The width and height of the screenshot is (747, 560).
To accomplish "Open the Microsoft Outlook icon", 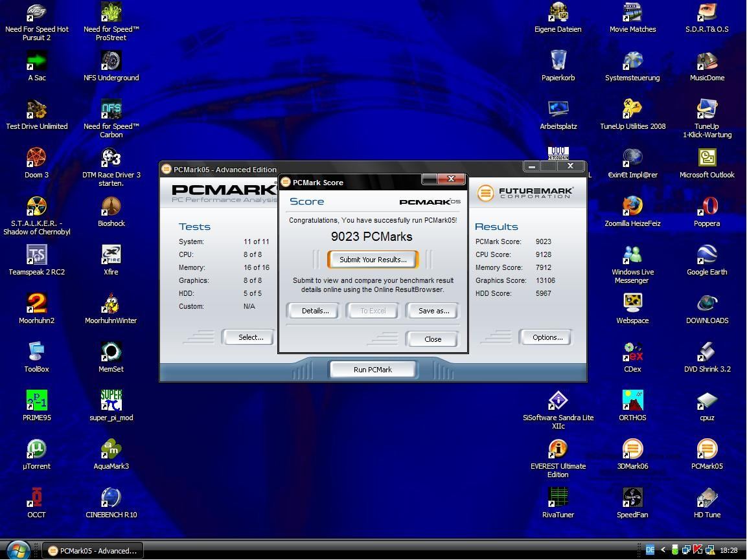I will click(x=707, y=159).
